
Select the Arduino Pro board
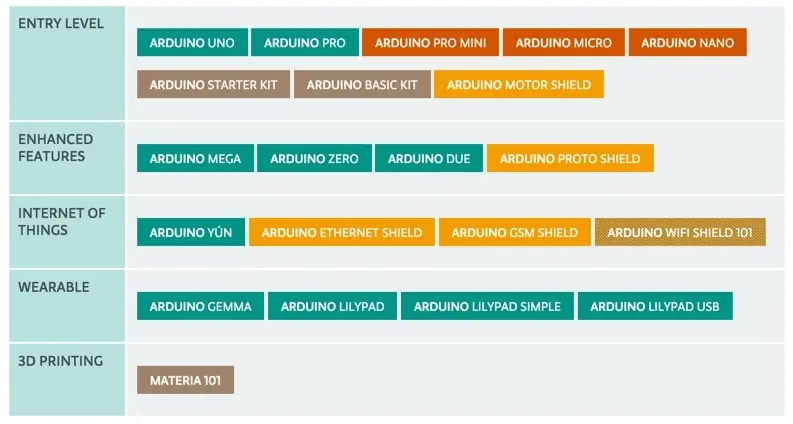tap(305, 43)
